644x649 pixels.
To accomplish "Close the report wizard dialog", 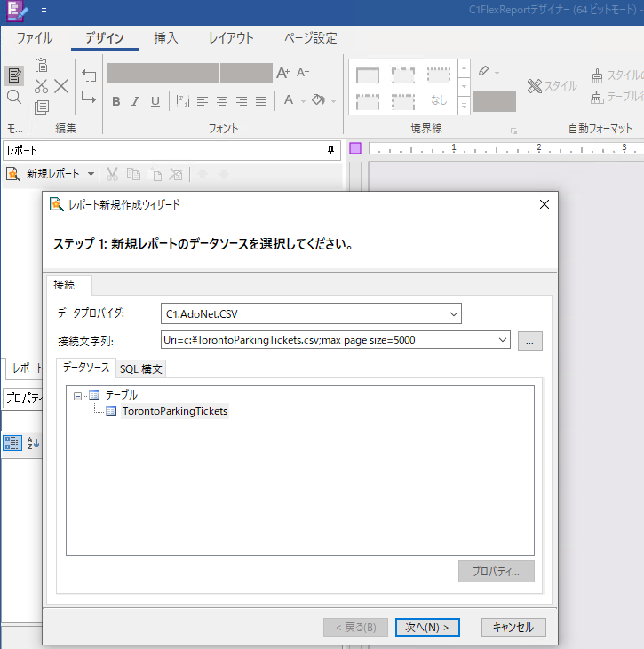I will 545,204.
